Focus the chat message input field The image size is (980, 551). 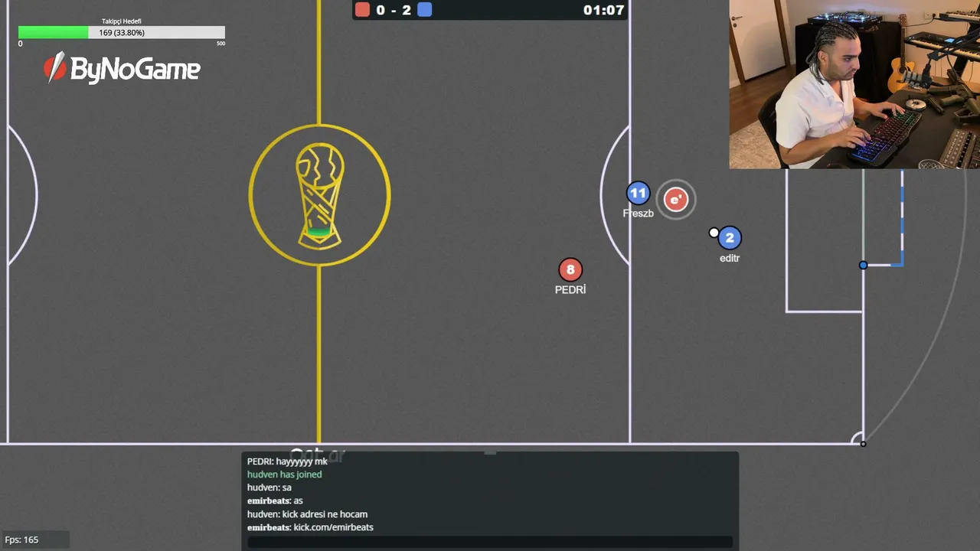pos(490,542)
